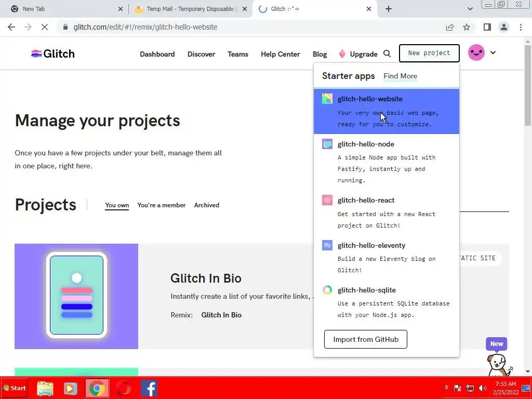Open the Discover page

tap(201, 54)
